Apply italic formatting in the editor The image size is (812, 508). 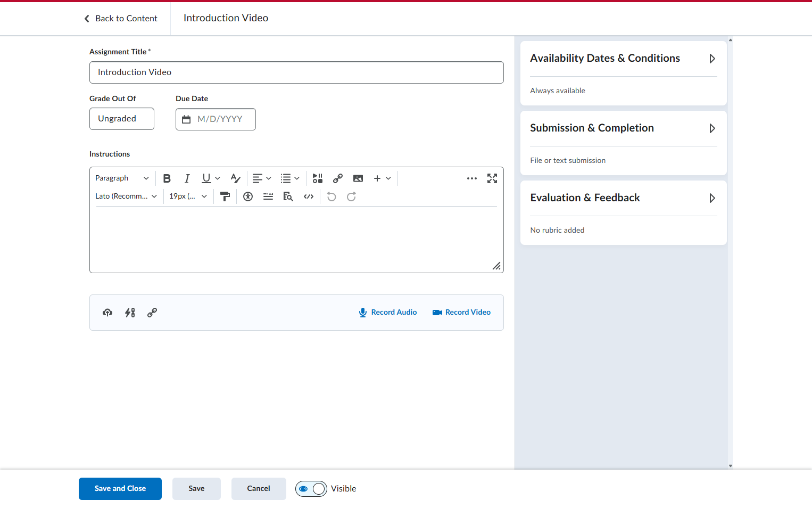click(187, 178)
